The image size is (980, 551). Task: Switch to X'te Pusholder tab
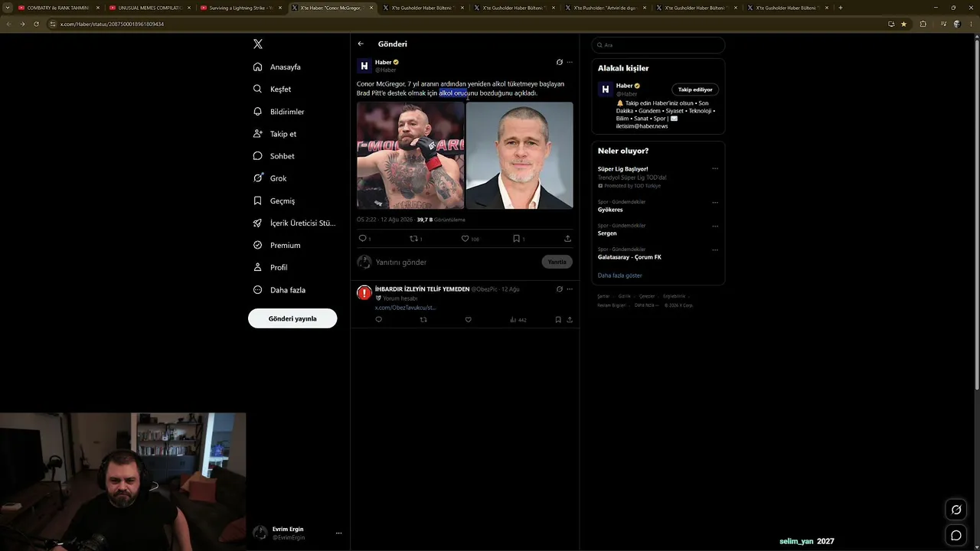606,8
